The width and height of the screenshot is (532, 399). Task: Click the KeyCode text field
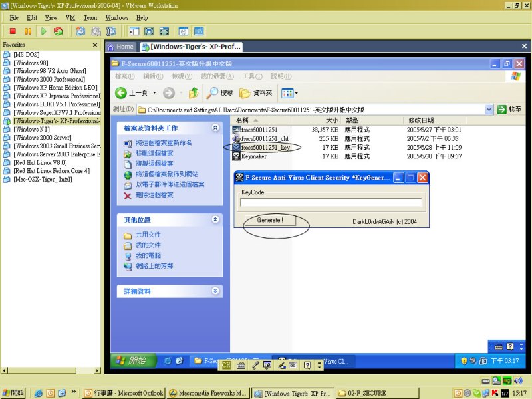click(x=331, y=203)
